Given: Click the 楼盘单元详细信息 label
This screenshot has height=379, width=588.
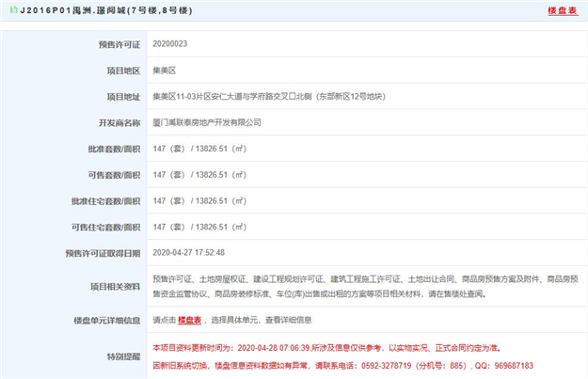Looking at the screenshot, I should pyautogui.click(x=107, y=321).
